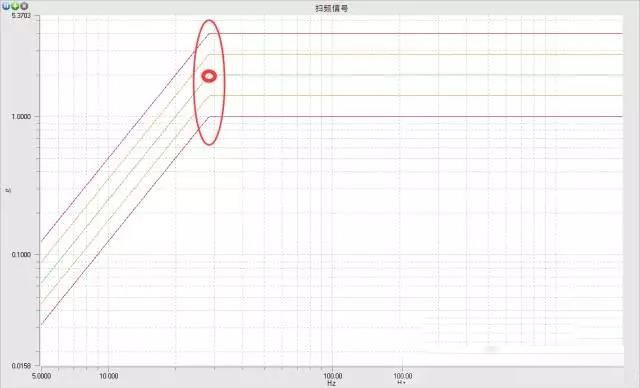The image size is (640, 388).
Task: Click the 10.000 x-axis label
Action: (109, 376)
